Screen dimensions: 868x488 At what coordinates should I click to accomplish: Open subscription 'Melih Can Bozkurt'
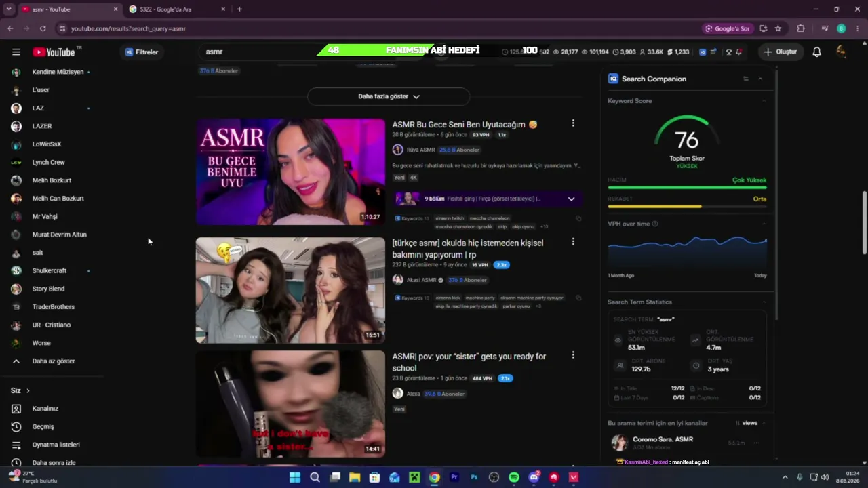click(58, 199)
